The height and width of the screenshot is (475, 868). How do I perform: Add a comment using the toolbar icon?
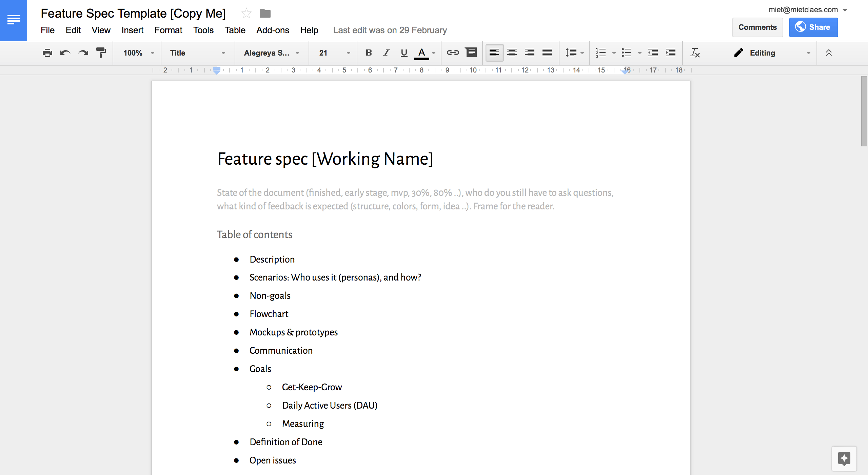tap(471, 53)
